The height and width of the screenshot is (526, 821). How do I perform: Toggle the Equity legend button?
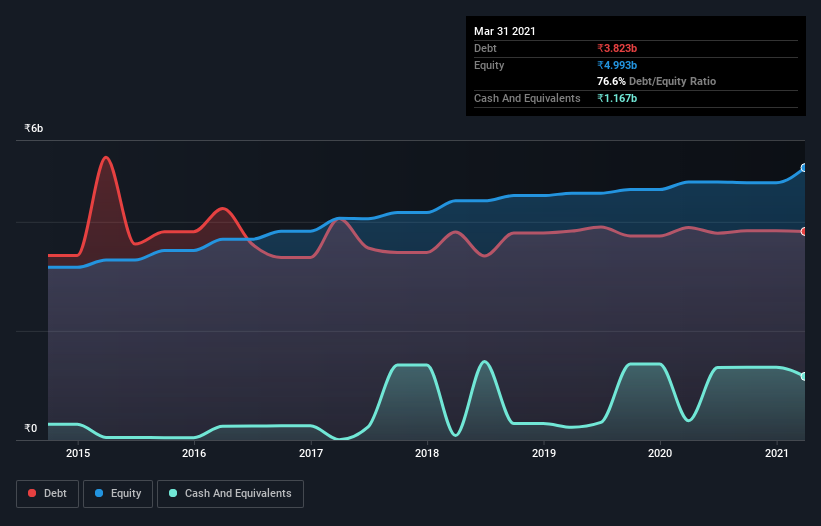coord(118,494)
